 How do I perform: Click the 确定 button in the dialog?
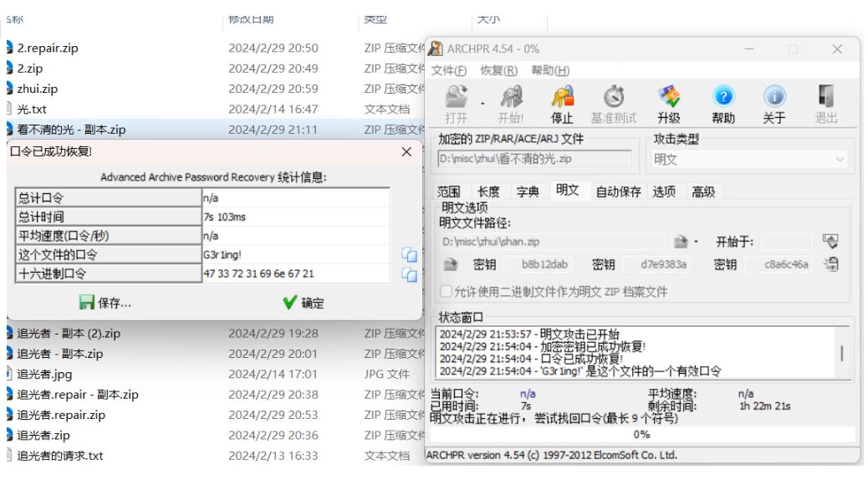[303, 303]
